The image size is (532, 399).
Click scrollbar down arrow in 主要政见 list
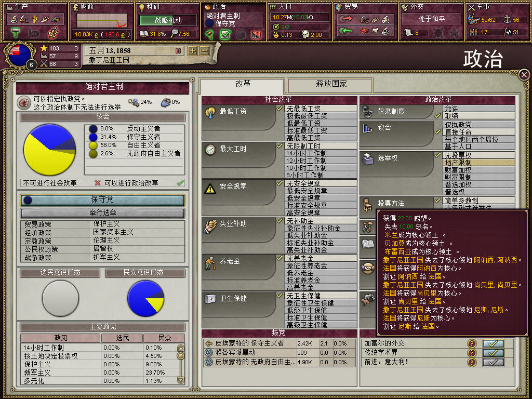pyautogui.click(x=181, y=380)
